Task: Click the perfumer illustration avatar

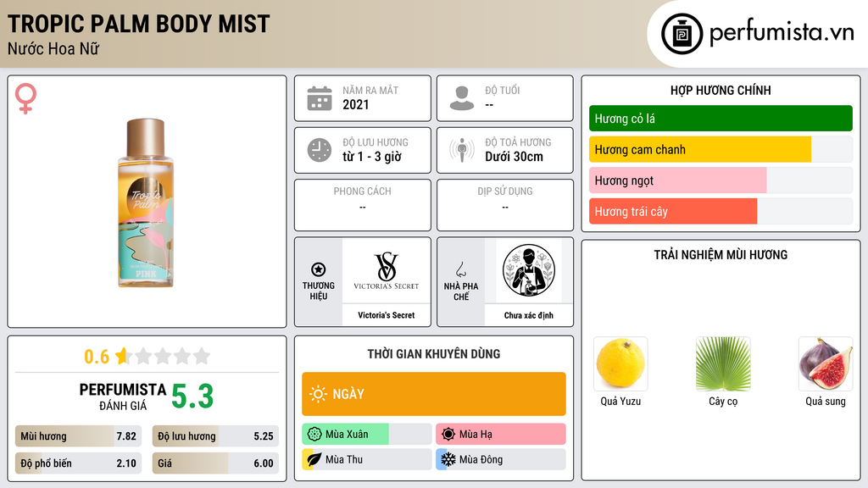Action: [x=529, y=270]
